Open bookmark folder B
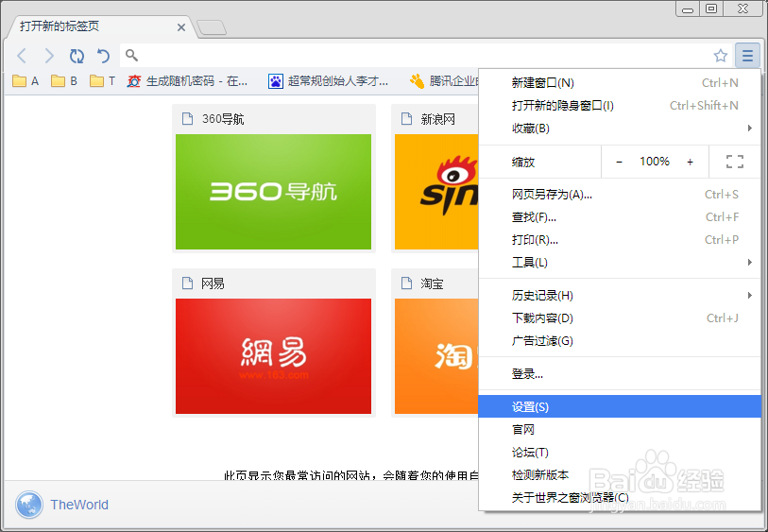The height and width of the screenshot is (532, 768). click(x=64, y=81)
